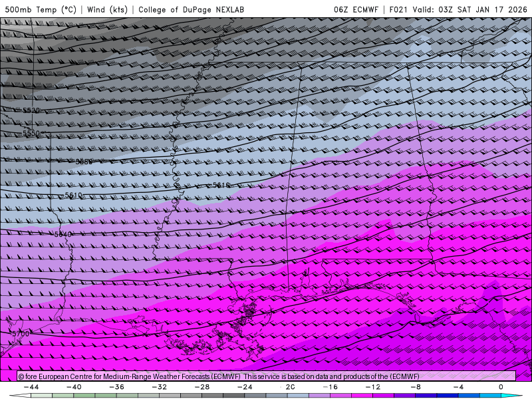Click the 5700 height contour label
Viewport: 532px width, 399px height.
[21, 334]
